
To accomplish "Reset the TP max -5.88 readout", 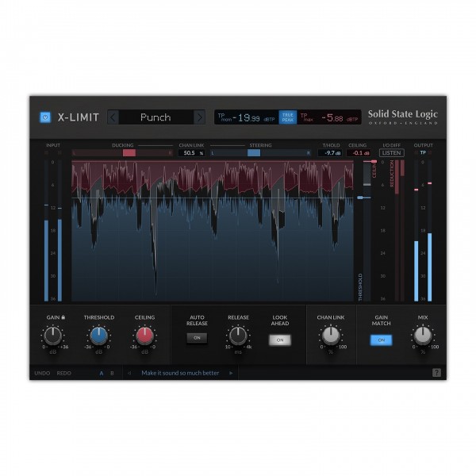I will click(329, 117).
